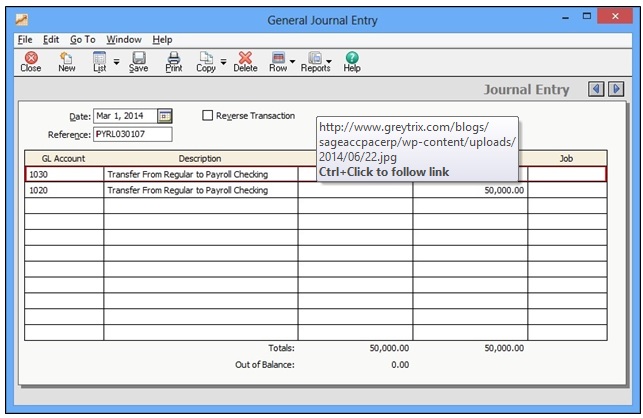The width and height of the screenshot is (643, 418).
Task: Open the Go To menu
Action: click(x=82, y=40)
